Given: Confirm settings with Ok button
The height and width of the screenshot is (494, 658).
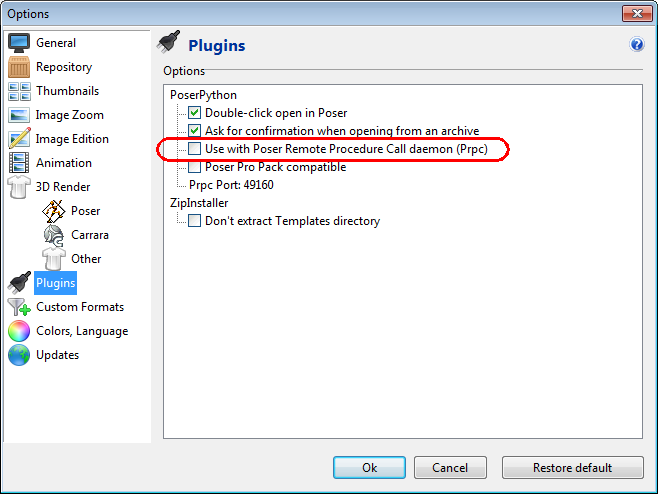Looking at the screenshot, I should 369,468.
